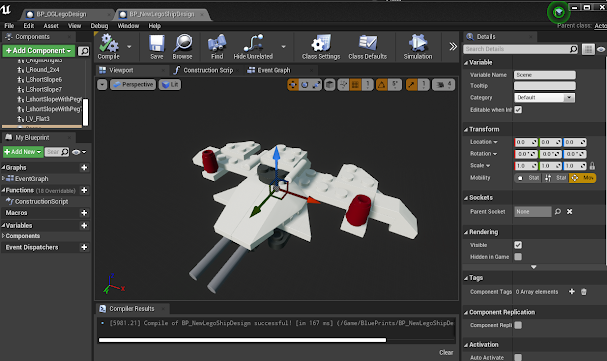Enable the Hidden in Game checkbox
This screenshot has width=607, height=361.
(x=518, y=257)
